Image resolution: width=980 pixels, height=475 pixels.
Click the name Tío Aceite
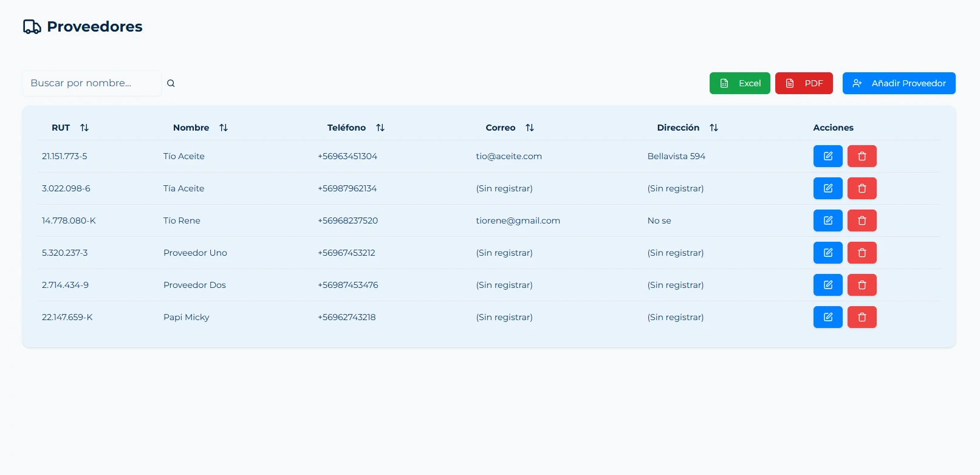tap(184, 156)
